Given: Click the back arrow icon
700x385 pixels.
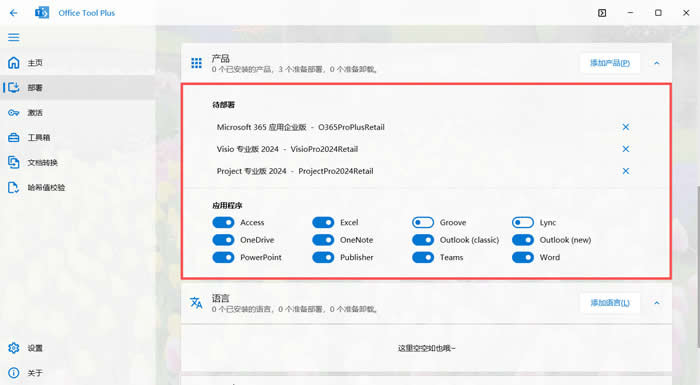Looking at the screenshot, I should pos(13,13).
